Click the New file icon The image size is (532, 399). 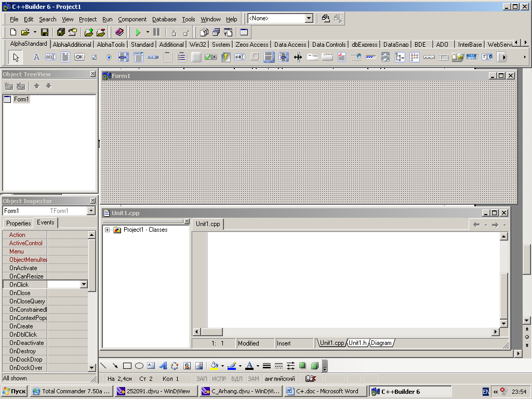(x=13, y=32)
